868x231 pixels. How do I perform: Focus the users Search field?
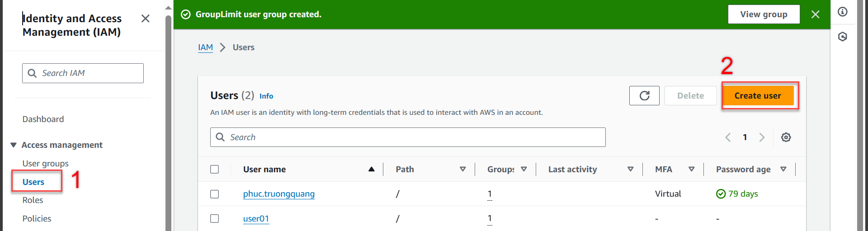[x=408, y=137]
